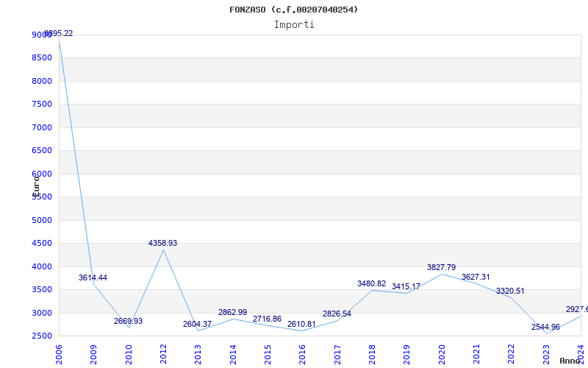
Task: Click the 2014 year axis label
Action: [x=233, y=354]
